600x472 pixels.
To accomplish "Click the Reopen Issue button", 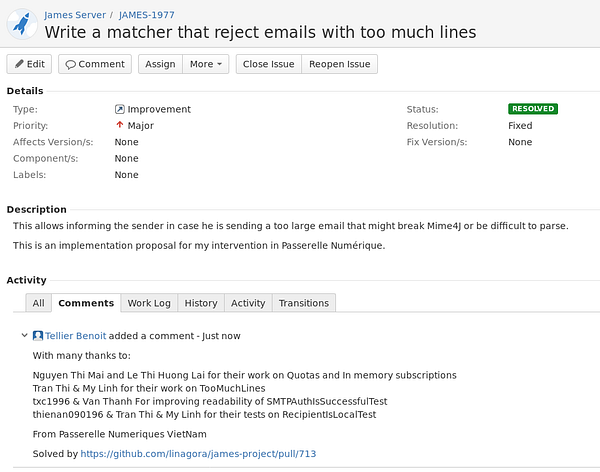I will coord(339,64).
